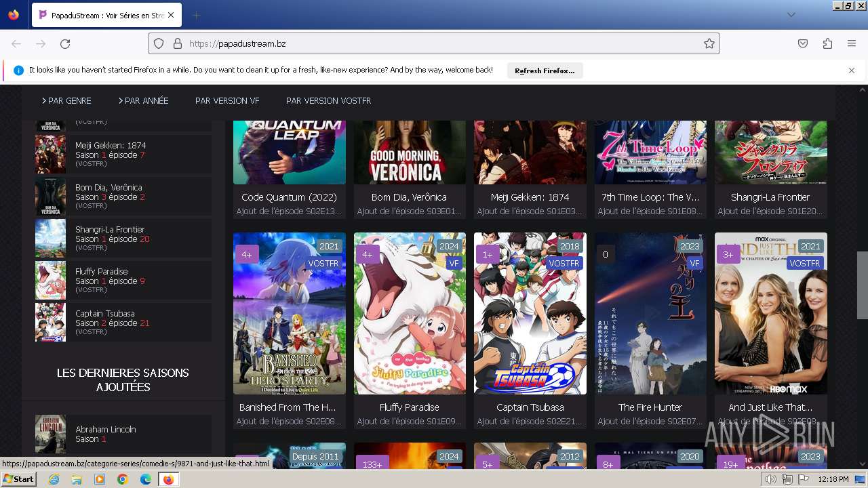
Task: Launch Edge from taskbar
Action: coord(146,479)
